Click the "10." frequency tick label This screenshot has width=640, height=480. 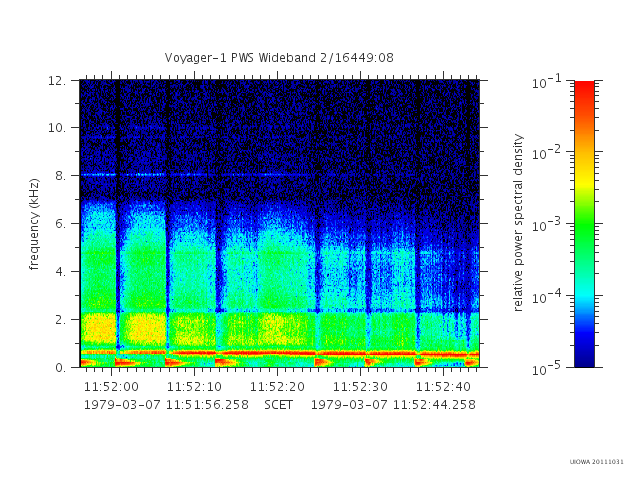coord(57,128)
